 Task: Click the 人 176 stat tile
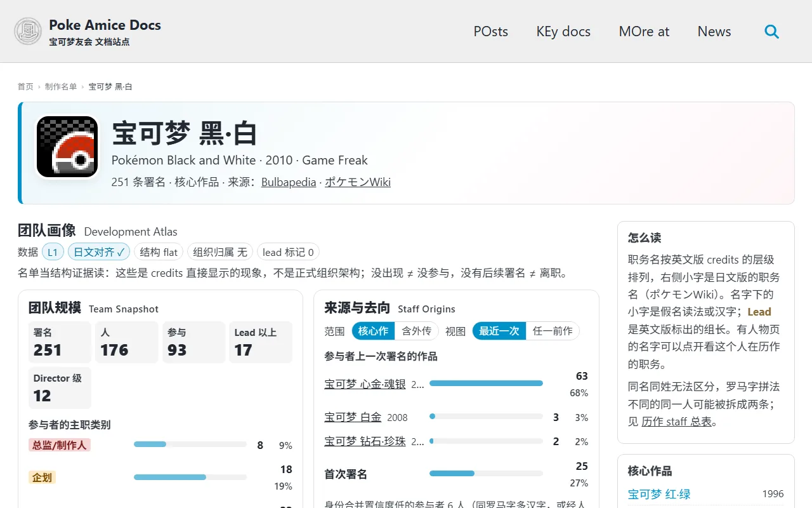click(x=127, y=342)
